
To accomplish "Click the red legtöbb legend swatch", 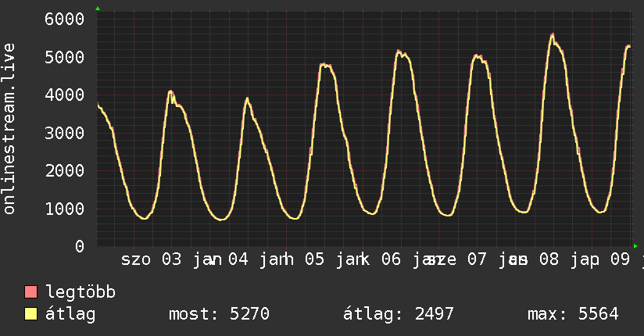I will 31,293.
